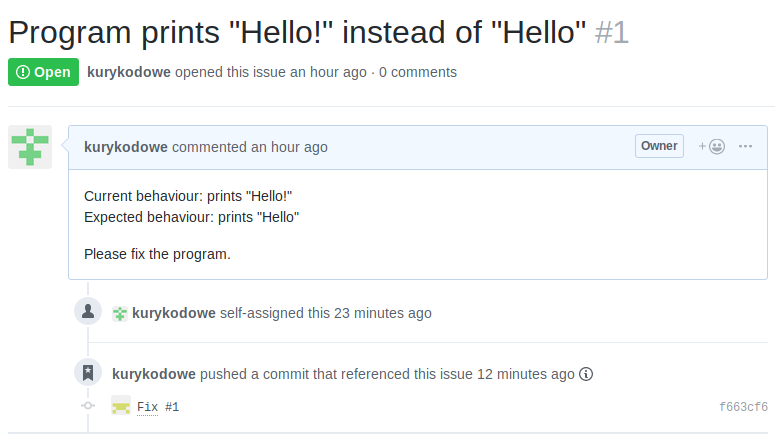Open the three-dot comment options menu
This screenshot has width=775, height=441.
pos(745,146)
